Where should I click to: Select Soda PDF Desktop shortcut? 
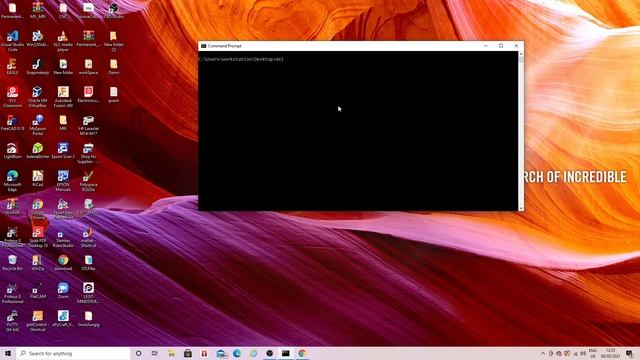(x=38, y=237)
